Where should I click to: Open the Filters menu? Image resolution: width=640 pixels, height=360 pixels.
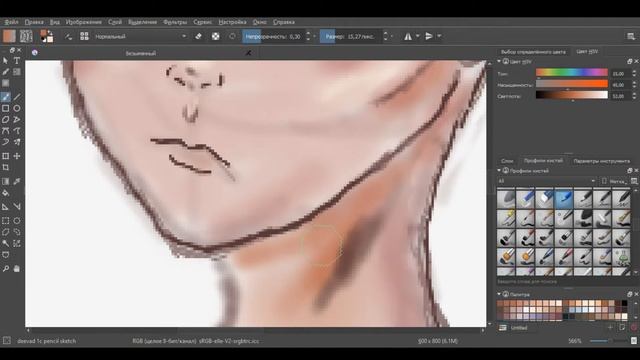point(175,22)
